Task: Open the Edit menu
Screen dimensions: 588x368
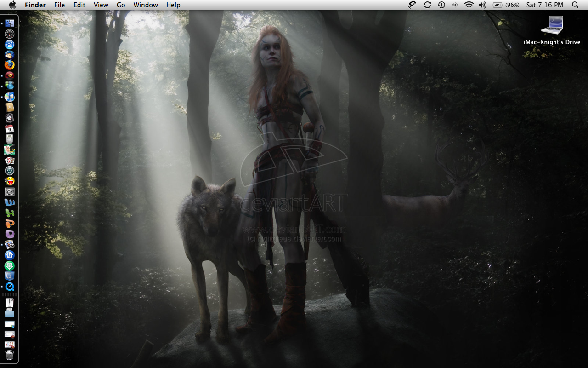Action: (79, 5)
